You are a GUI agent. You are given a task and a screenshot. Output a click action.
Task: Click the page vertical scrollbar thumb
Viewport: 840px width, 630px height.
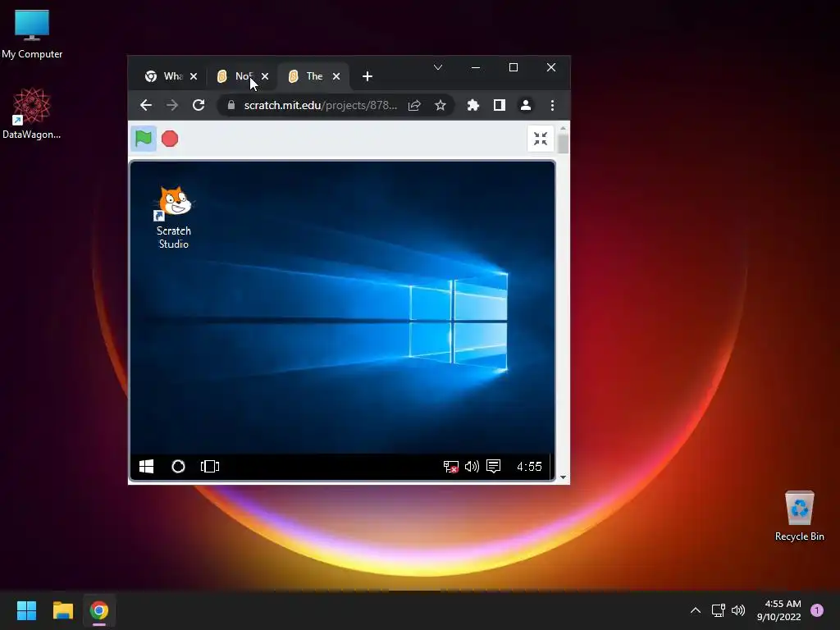tap(563, 144)
